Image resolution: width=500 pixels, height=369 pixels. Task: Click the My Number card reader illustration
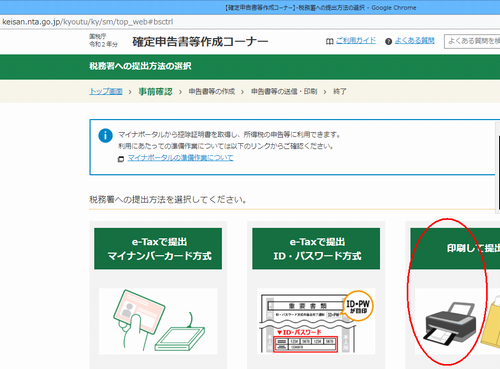[158, 321]
